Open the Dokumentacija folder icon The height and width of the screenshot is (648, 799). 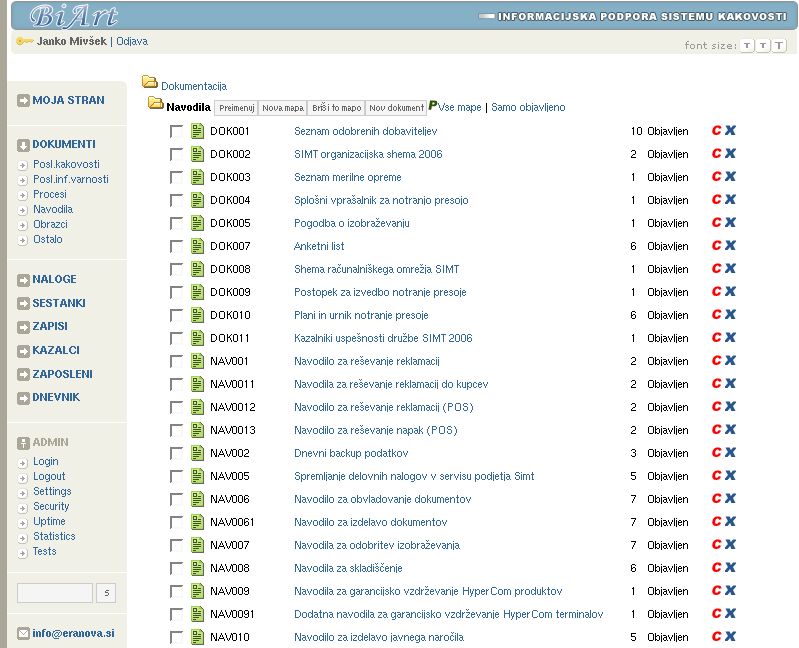click(150, 83)
